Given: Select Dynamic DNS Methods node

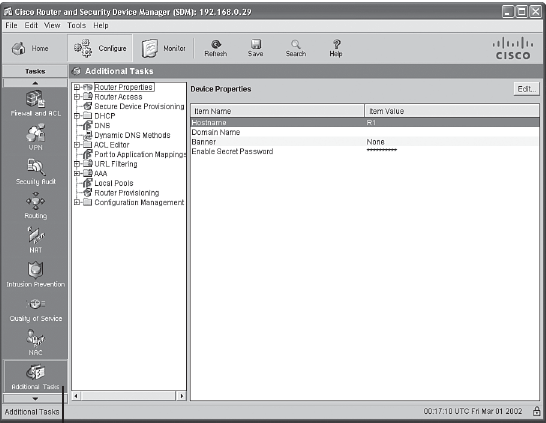Looking at the screenshot, I should tap(132, 135).
